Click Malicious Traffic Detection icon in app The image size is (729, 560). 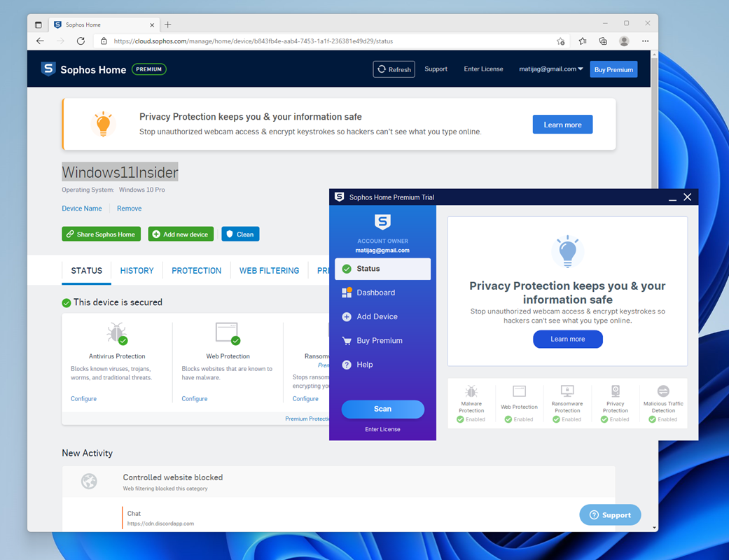pyautogui.click(x=663, y=391)
